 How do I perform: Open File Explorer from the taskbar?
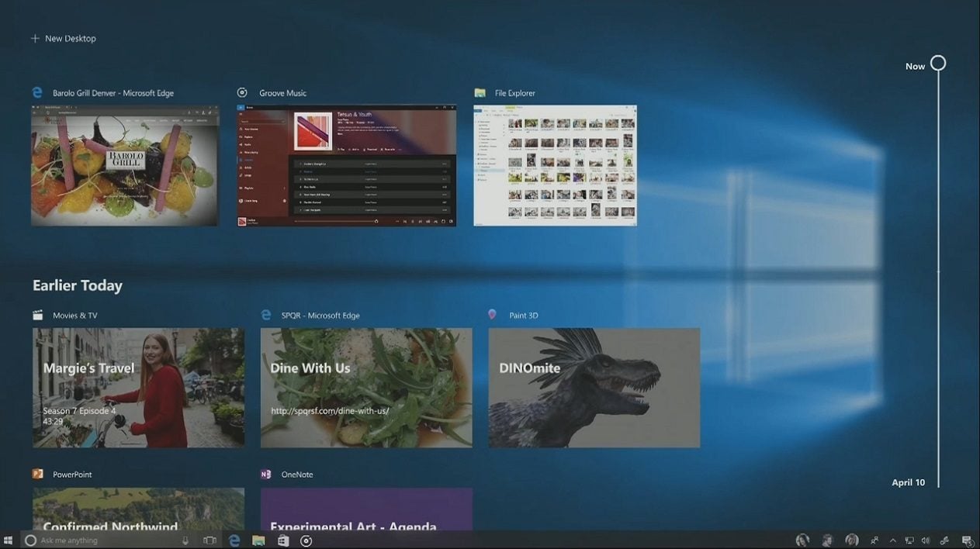258,540
